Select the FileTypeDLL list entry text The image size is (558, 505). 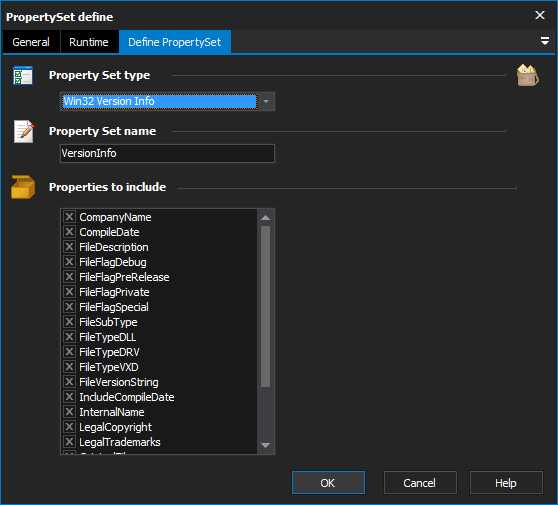point(108,337)
